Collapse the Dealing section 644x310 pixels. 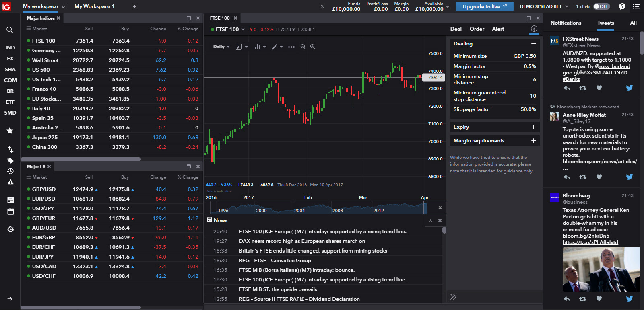[x=533, y=44]
